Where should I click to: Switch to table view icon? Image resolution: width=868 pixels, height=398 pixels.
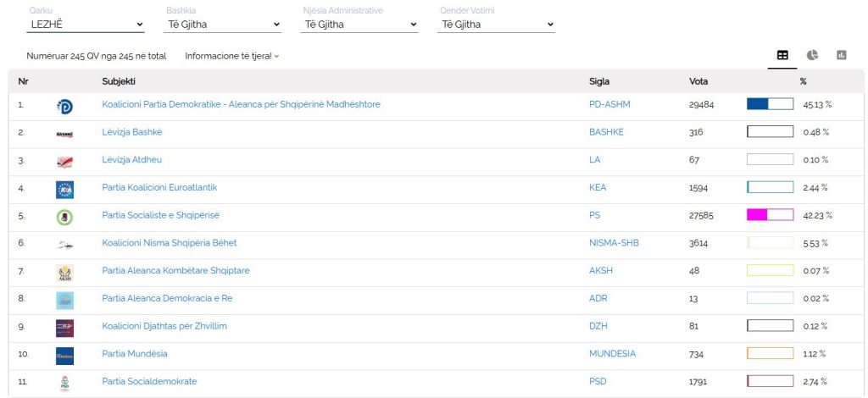(782, 55)
